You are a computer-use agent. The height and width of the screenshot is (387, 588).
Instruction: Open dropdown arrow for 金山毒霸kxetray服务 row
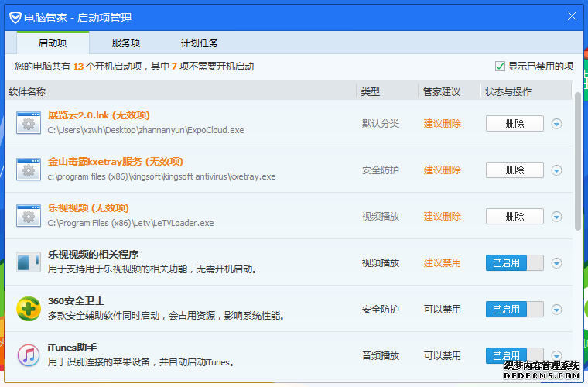(x=556, y=170)
